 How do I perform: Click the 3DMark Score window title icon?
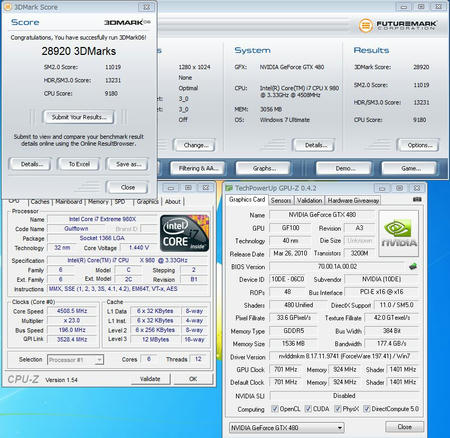pos(8,7)
